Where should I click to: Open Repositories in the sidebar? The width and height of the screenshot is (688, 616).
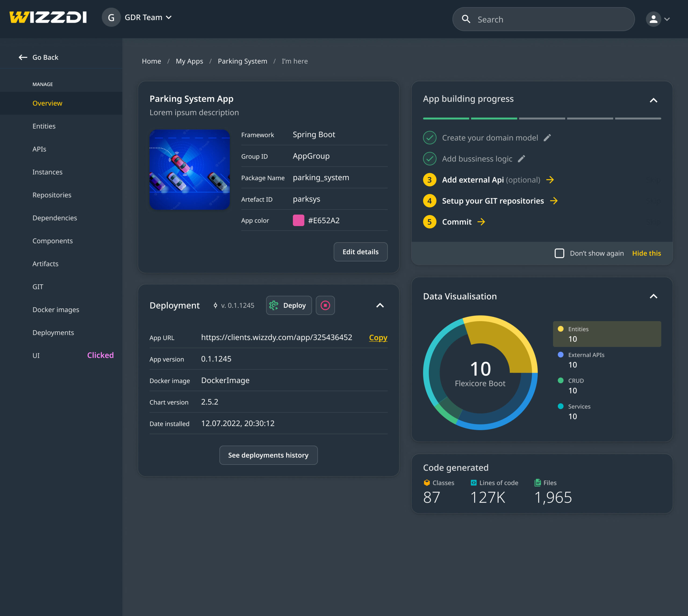[x=52, y=195]
